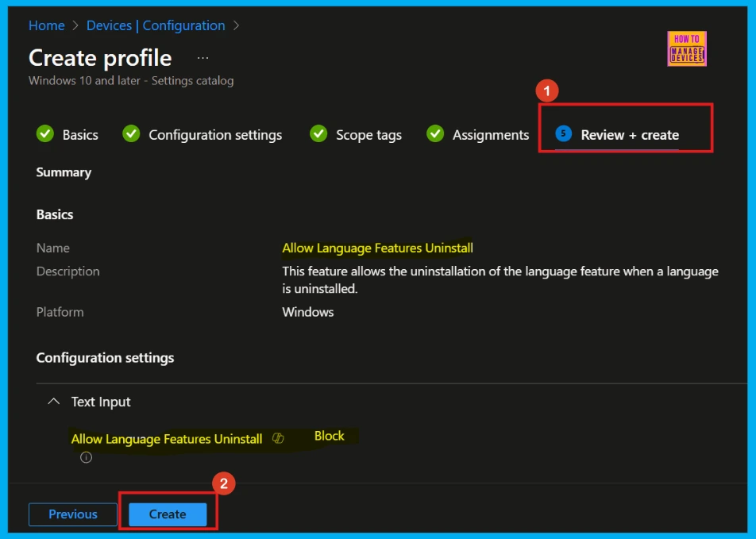Click the Basics summary heading
This screenshot has height=539, width=756.
[x=55, y=214]
